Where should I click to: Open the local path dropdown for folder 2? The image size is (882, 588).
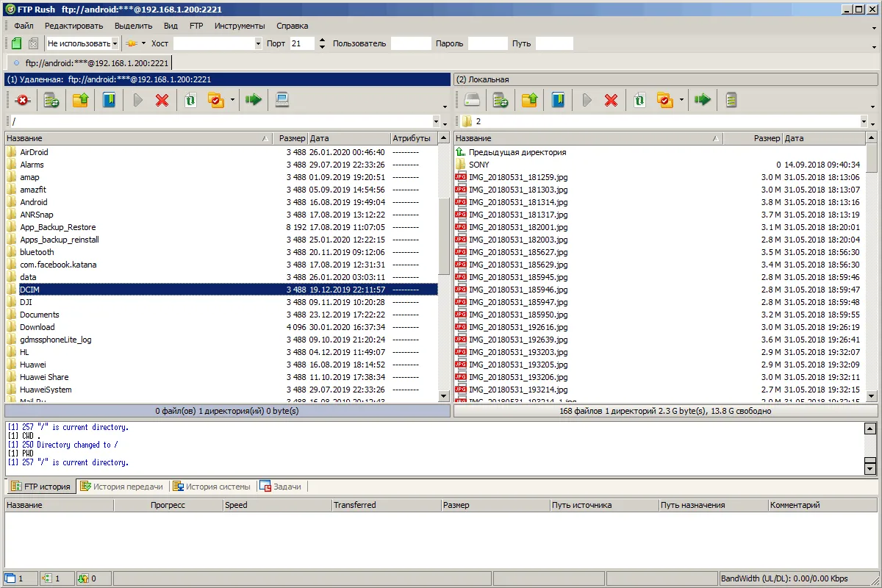[863, 121]
